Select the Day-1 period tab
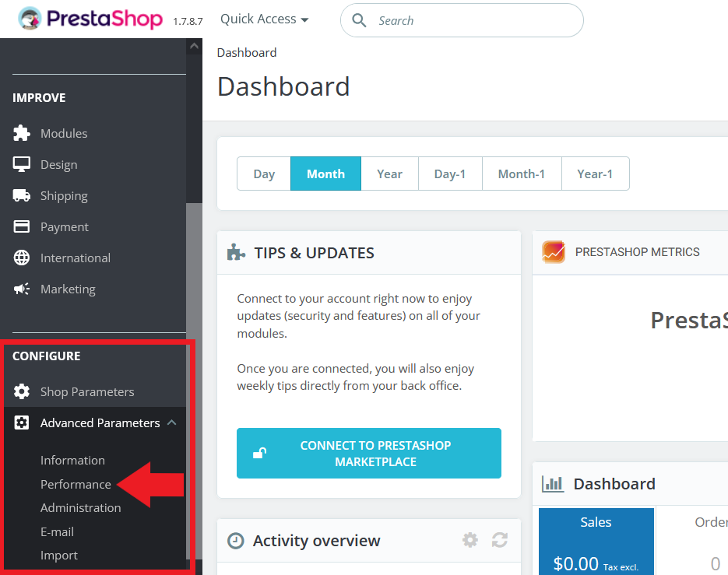Viewport: 728px width, 575px height. [x=450, y=174]
